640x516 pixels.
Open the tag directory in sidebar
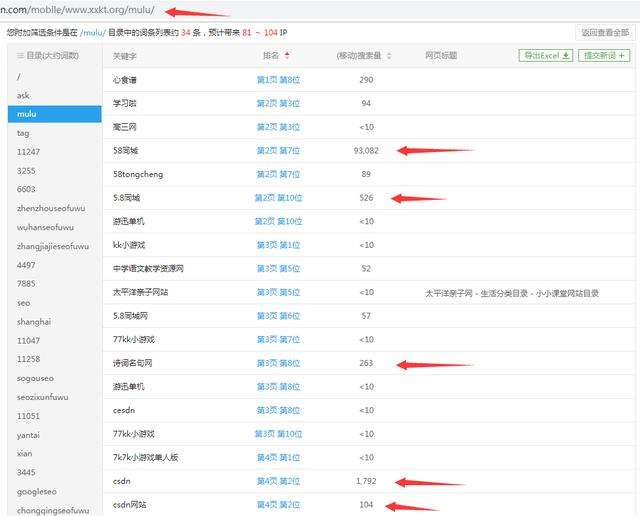[x=23, y=133]
